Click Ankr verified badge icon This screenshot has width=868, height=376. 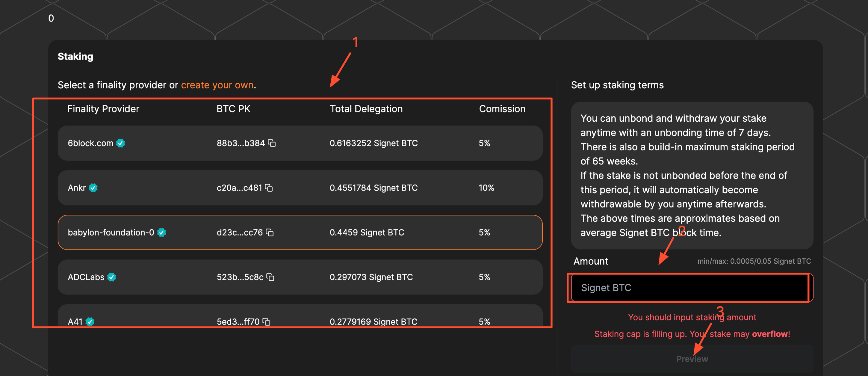click(93, 188)
